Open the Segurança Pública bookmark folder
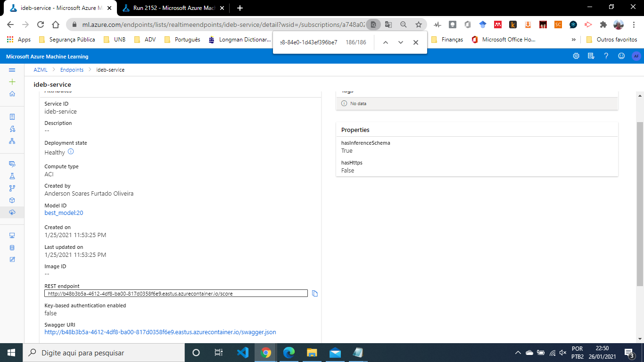Viewport: 644px width, 362px height. [66, 40]
